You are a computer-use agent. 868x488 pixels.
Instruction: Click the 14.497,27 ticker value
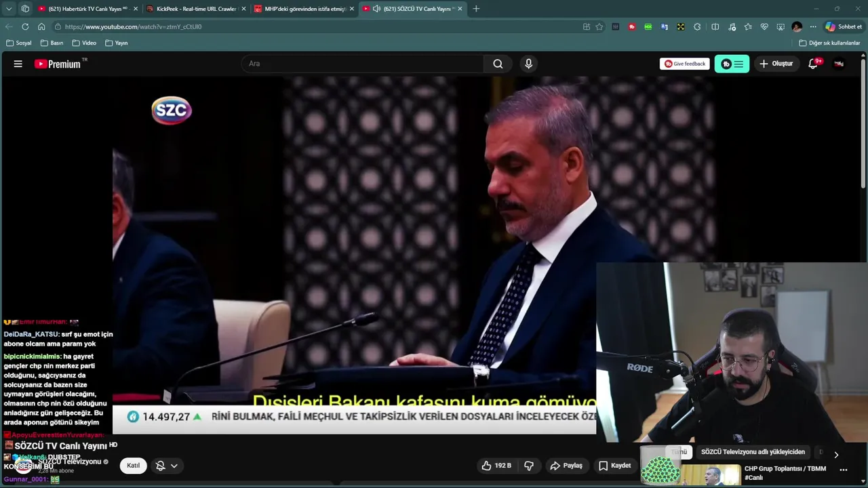pyautogui.click(x=166, y=417)
